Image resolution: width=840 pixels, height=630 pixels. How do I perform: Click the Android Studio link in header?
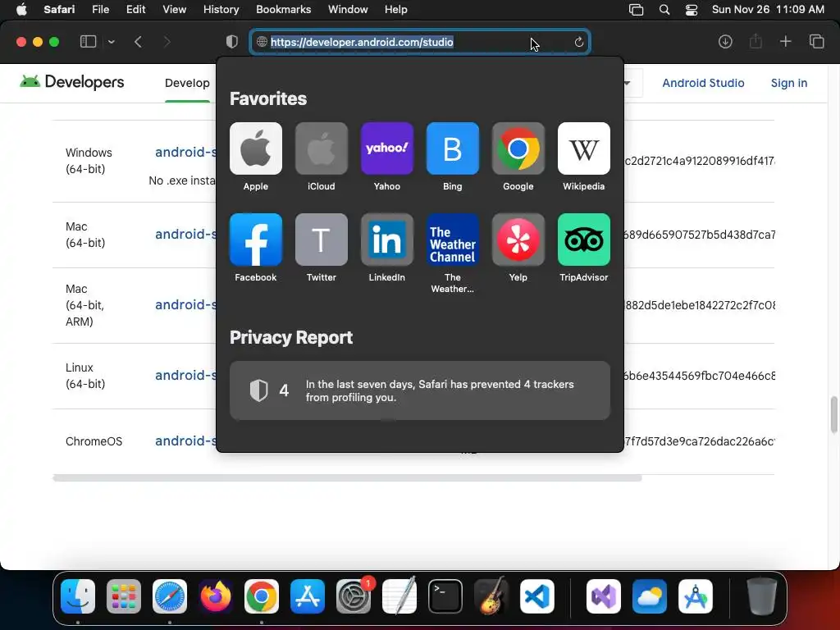coord(703,83)
